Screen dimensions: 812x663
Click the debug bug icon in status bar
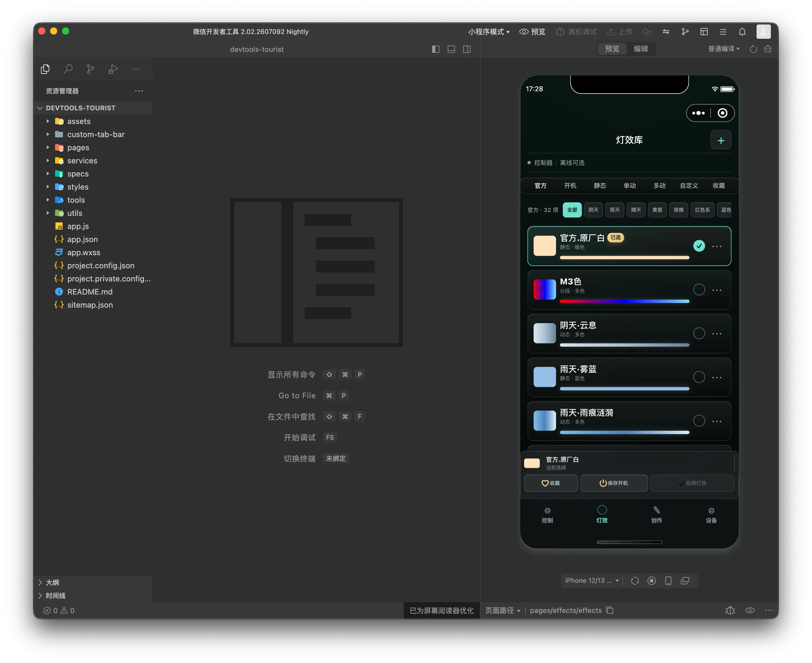pyautogui.click(x=730, y=610)
